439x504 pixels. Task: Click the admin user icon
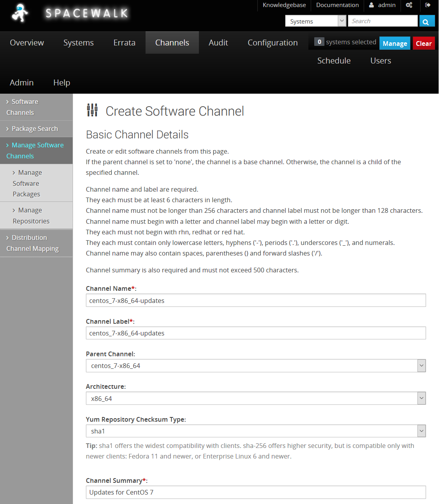(371, 5)
